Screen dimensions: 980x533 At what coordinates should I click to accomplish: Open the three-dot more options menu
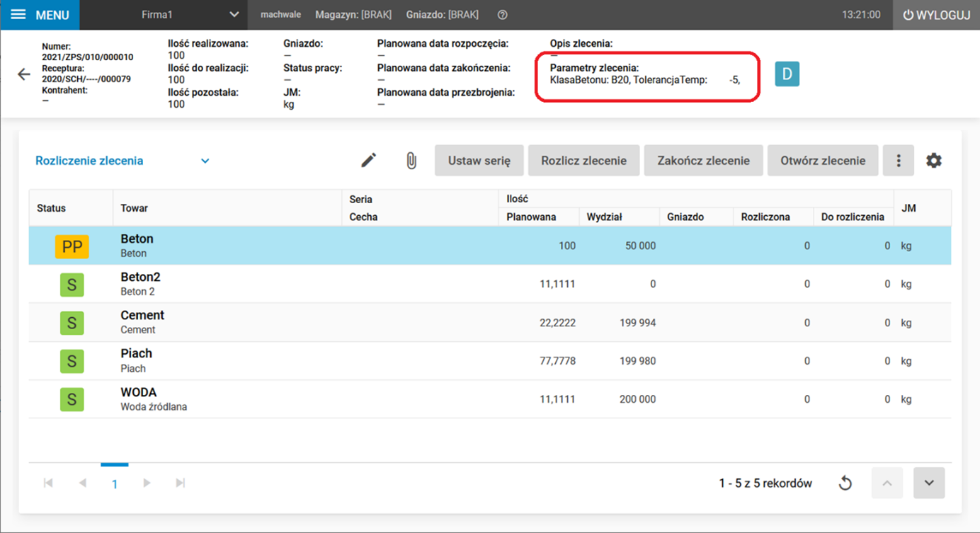pyautogui.click(x=899, y=161)
